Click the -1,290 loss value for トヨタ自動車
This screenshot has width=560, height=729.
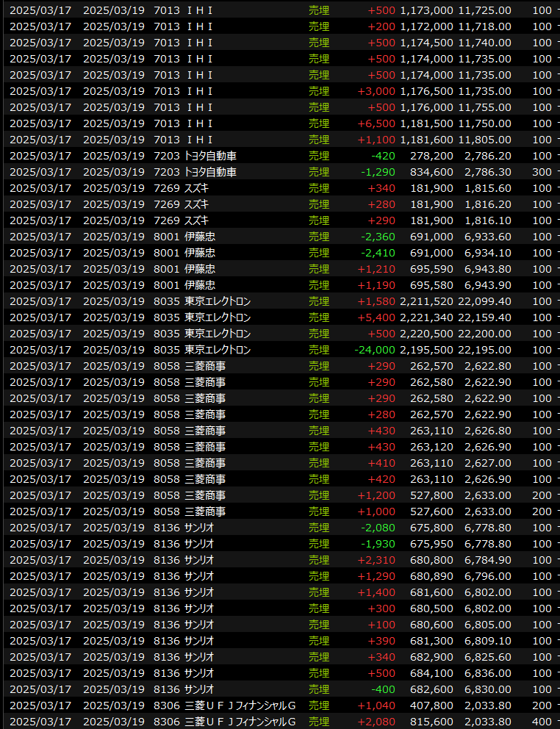(378, 172)
